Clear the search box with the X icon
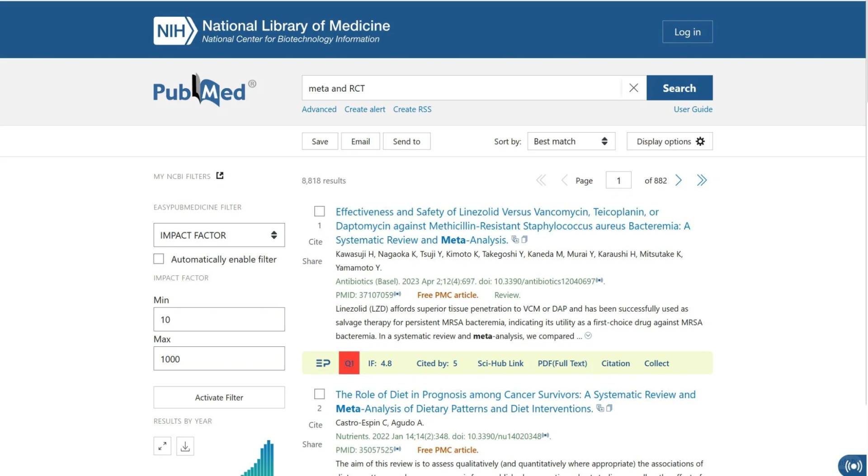Screen dimensions: 868x476 633,88
